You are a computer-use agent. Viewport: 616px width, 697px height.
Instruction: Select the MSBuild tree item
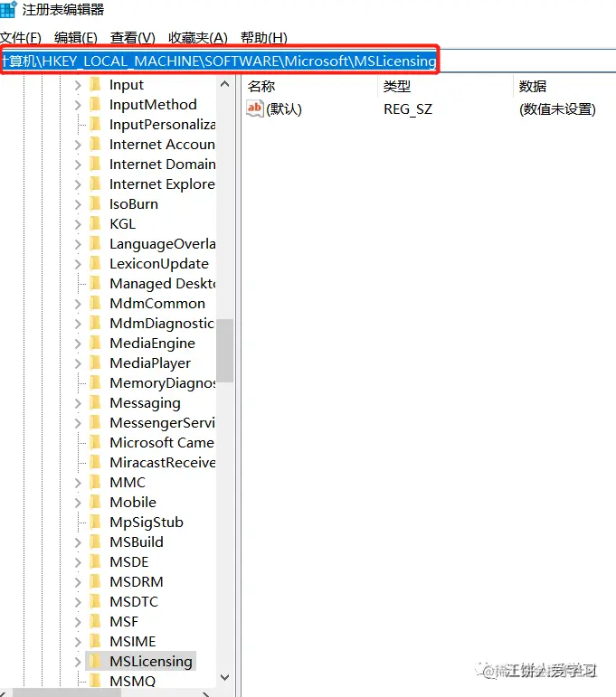(x=137, y=542)
